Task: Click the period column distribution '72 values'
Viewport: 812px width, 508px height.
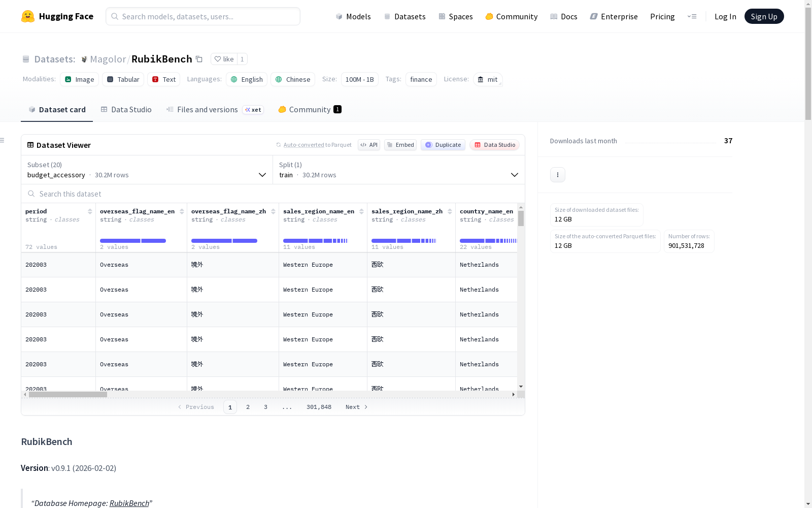Action: point(42,247)
